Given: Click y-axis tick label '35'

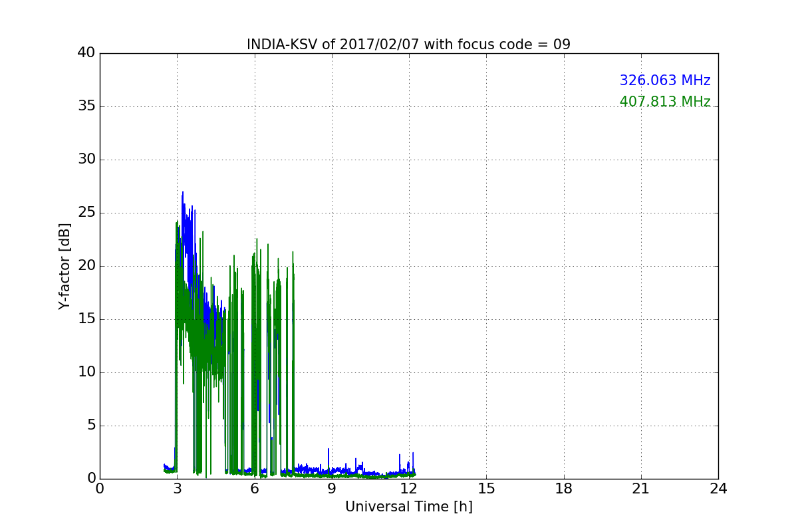Looking at the screenshot, I should pos(86,106).
